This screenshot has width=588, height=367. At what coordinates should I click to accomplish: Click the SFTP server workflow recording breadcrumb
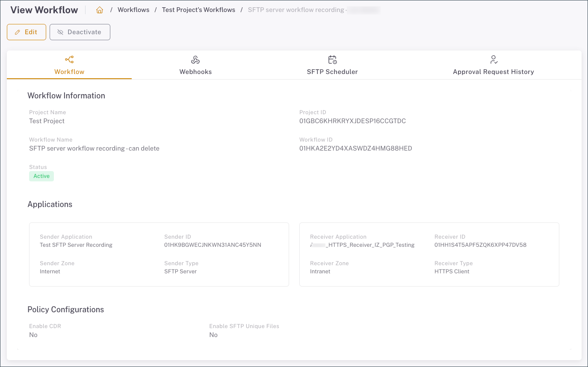point(314,10)
